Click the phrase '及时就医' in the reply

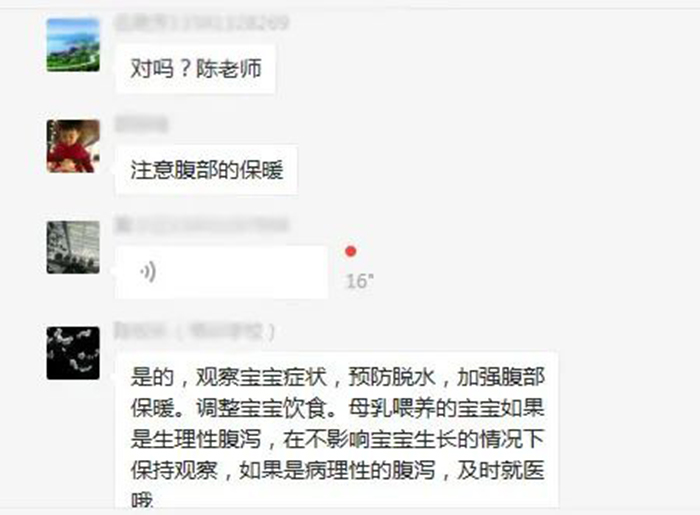click(x=501, y=470)
